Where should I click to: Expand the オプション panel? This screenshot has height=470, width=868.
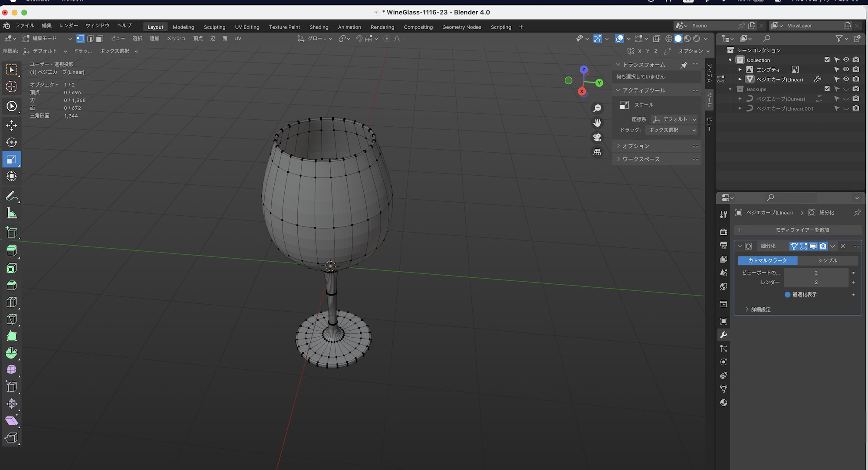coord(636,146)
